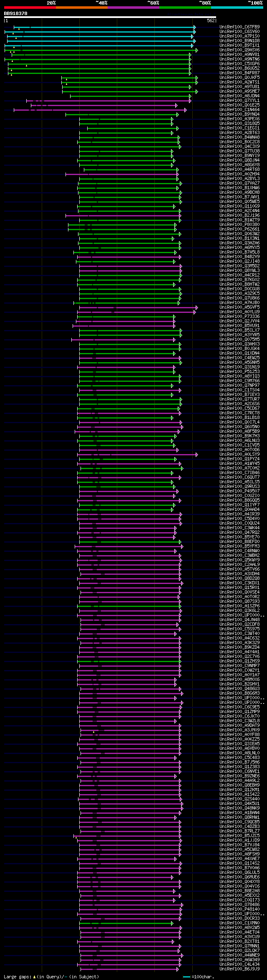Click the query label BB918378
This screenshot has height=980, width=267.
16,13
